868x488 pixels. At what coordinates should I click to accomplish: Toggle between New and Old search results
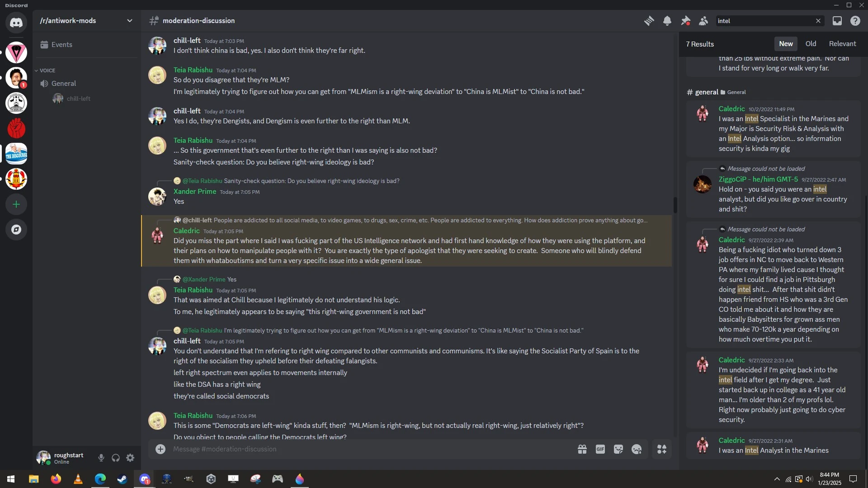pyautogui.click(x=810, y=43)
